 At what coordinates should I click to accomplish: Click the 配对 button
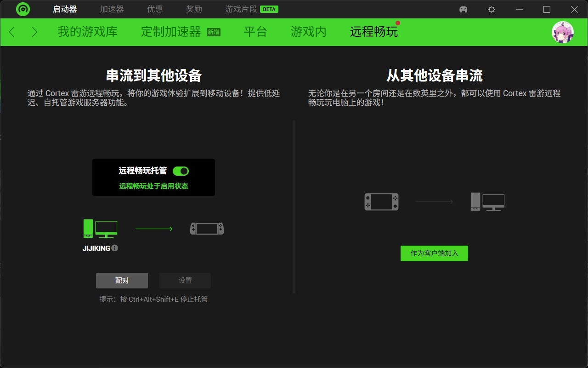pos(122,281)
